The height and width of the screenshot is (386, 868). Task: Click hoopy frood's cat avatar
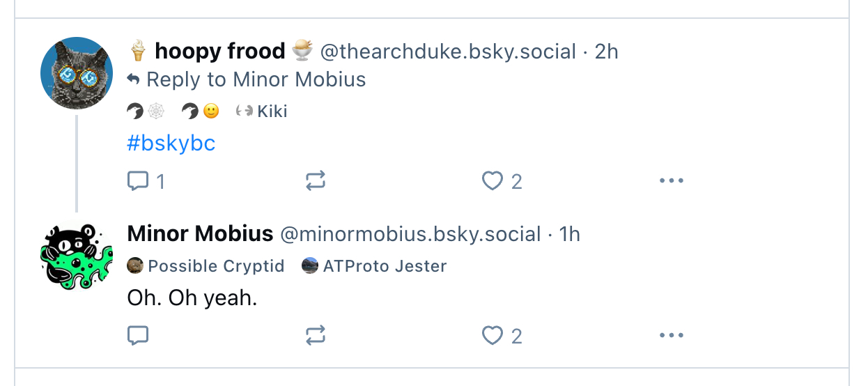tap(77, 73)
